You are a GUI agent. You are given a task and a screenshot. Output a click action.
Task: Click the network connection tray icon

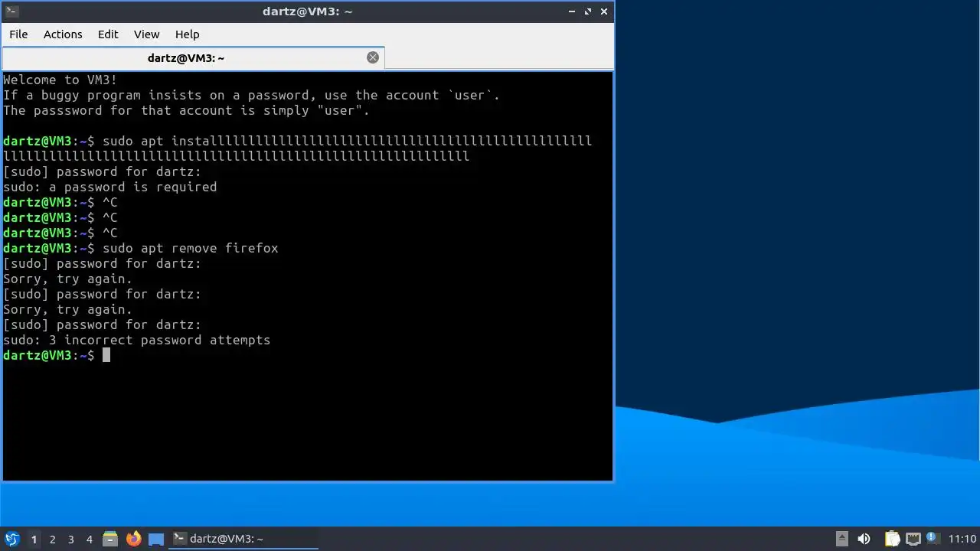tap(913, 539)
